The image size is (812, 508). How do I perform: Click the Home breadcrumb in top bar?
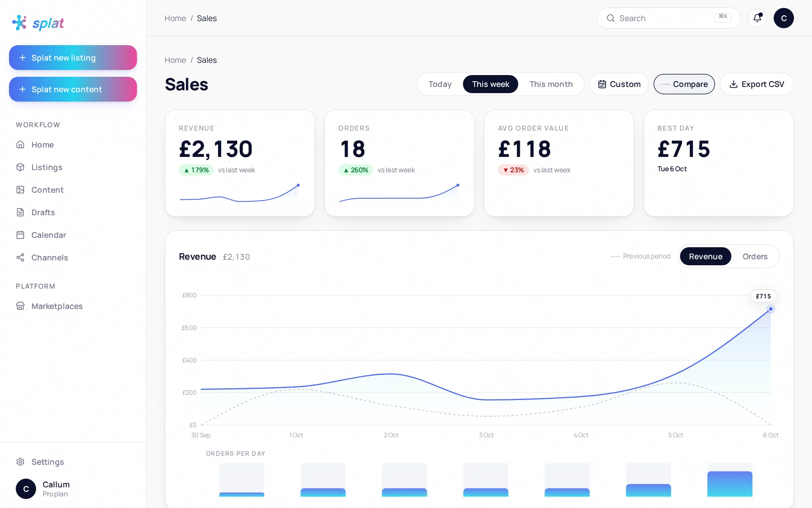175,18
